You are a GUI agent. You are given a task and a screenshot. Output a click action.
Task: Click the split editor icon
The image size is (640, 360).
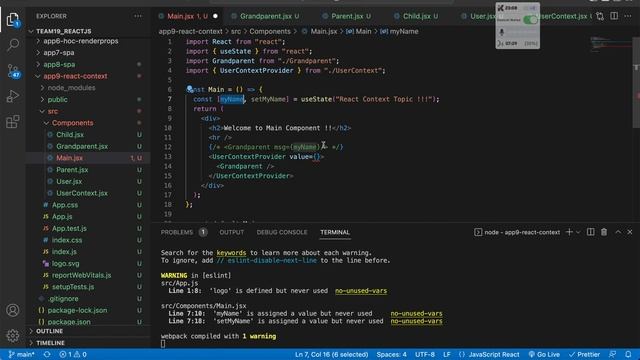(614, 16)
